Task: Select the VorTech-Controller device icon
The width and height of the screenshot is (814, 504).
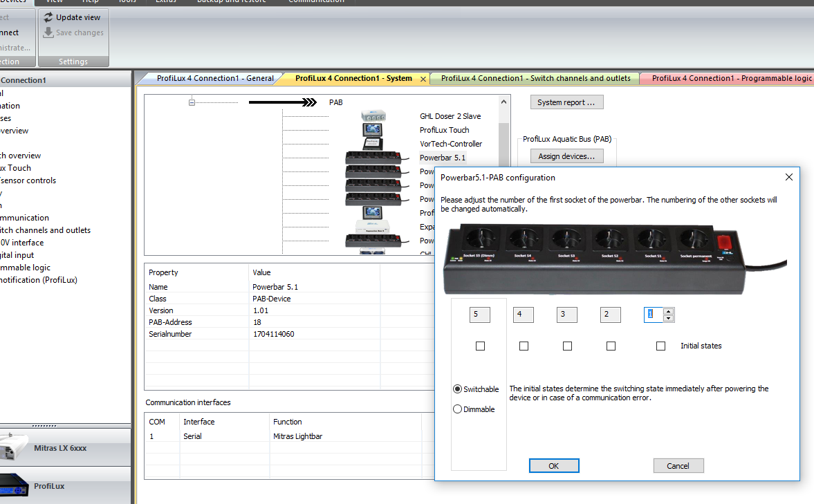Action: pyautogui.click(x=372, y=143)
